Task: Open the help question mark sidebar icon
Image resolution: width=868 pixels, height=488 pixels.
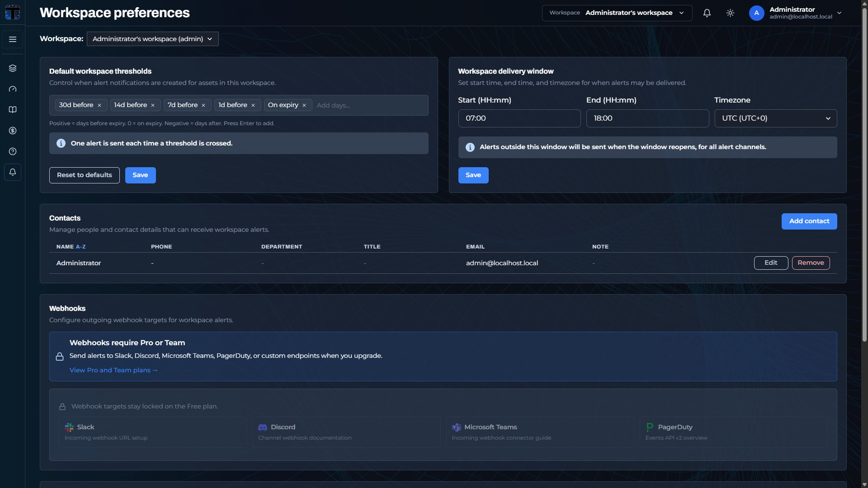Action: pos(13,151)
